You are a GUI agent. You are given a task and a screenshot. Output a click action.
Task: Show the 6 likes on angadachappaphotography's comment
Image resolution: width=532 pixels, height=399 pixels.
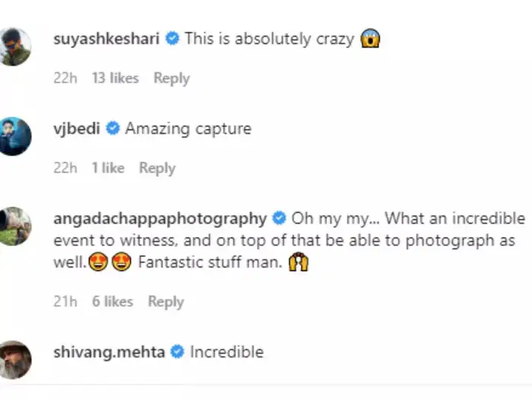pos(112,302)
